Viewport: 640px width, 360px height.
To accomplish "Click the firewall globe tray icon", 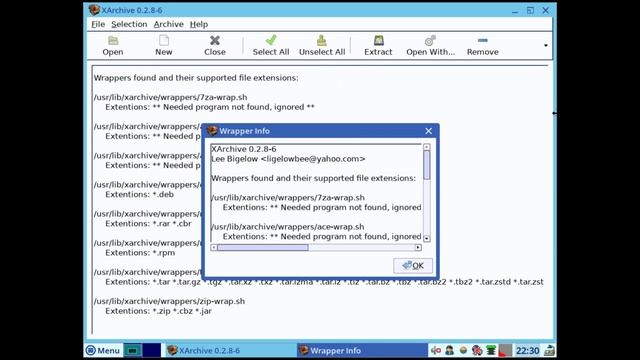I will 477,350.
